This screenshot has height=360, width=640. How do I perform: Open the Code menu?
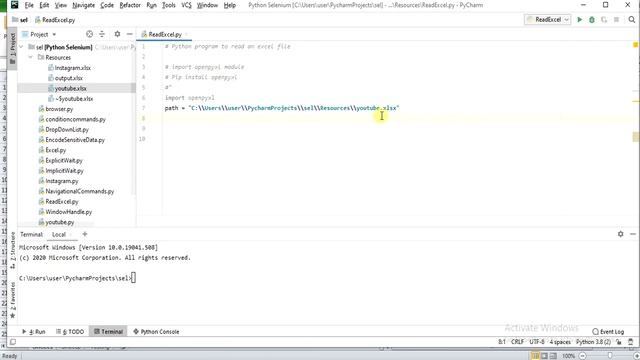(x=107, y=5)
